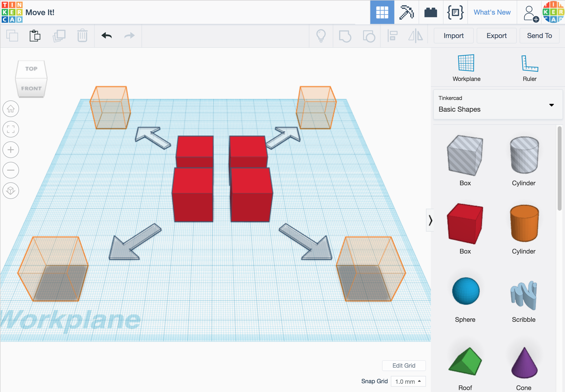This screenshot has height=392, width=565.
Task: Collapse the shapes panel with the chevron
Action: pos(430,220)
